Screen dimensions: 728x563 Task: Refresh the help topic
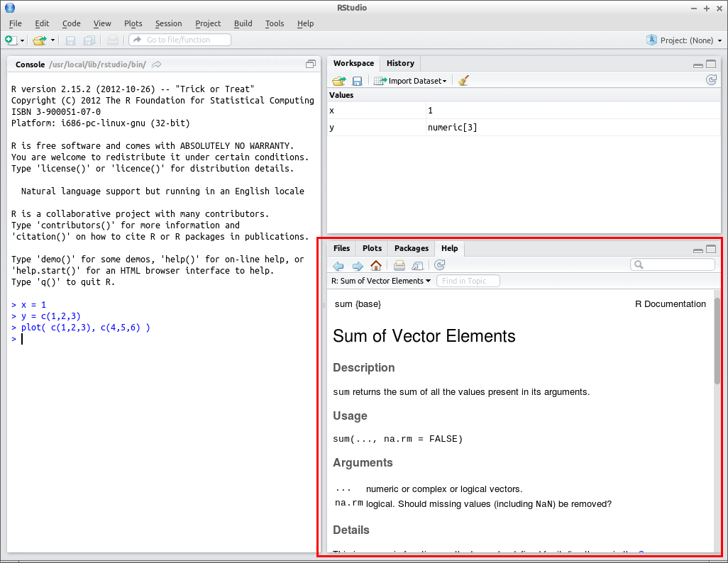click(x=440, y=265)
